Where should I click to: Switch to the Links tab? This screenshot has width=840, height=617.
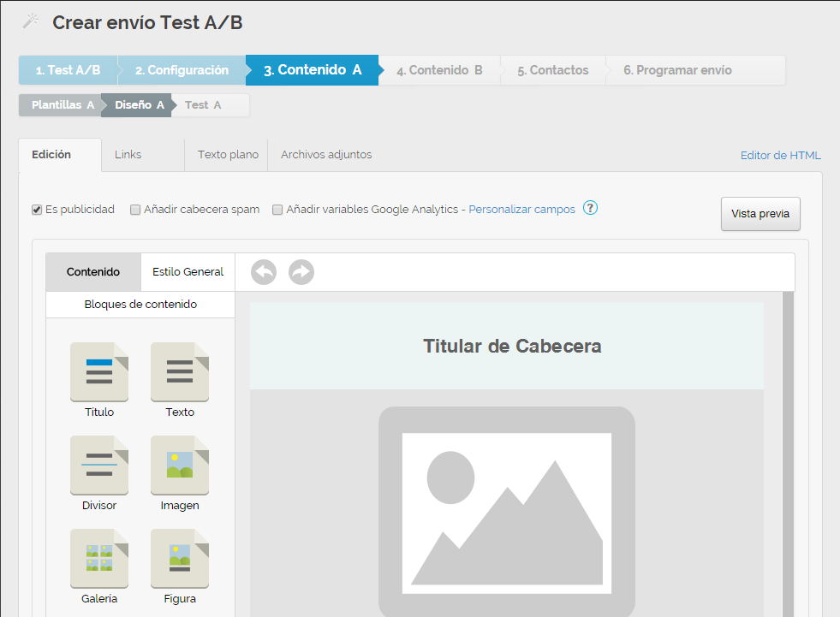click(128, 155)
